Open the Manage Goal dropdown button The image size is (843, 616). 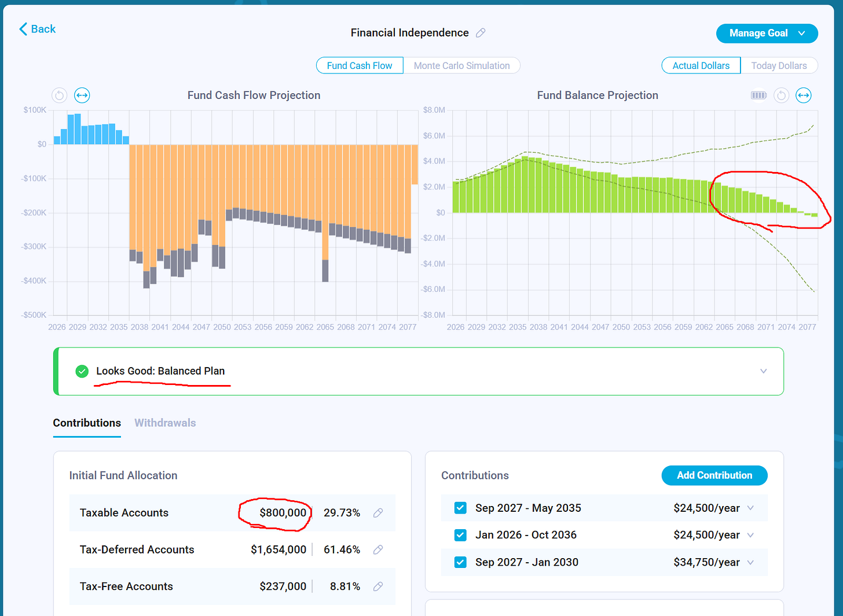pos(767,34)
